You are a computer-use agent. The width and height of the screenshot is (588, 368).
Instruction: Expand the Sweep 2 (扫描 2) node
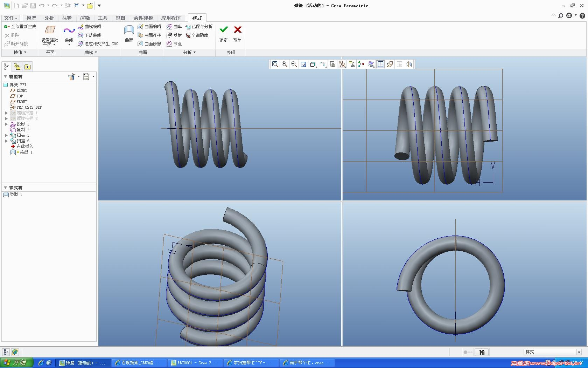click(6, 141)
